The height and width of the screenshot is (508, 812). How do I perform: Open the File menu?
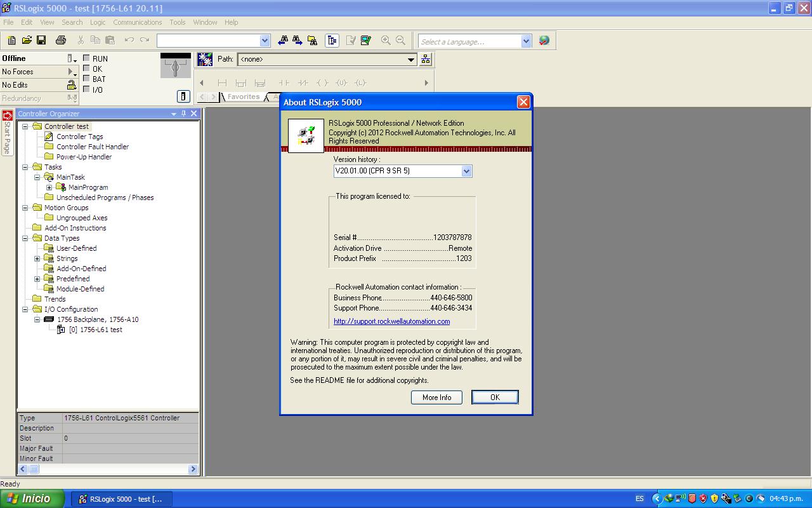8,22
